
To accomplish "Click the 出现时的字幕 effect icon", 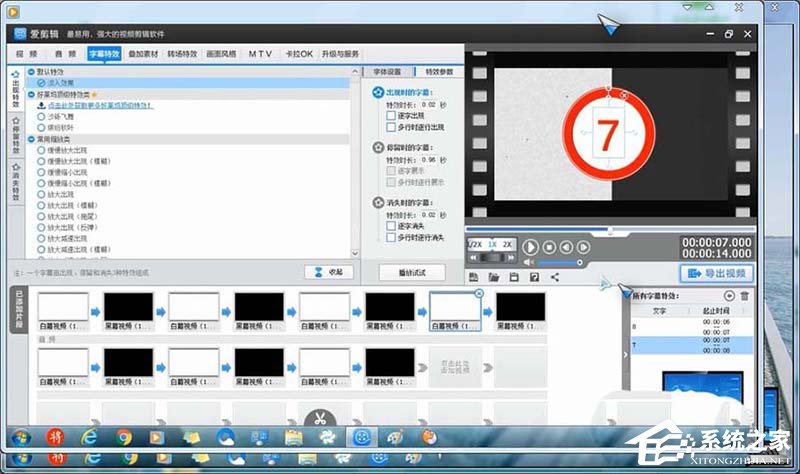I will [x=378, y=92].
